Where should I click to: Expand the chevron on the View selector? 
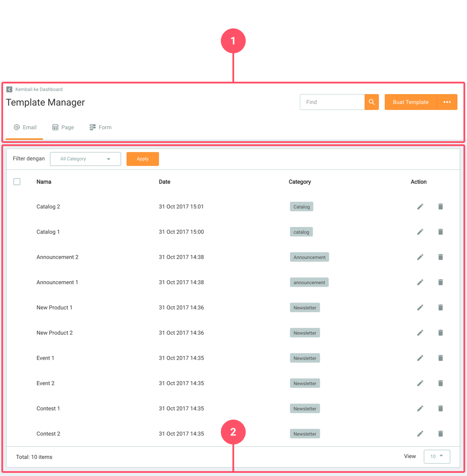tap(443, 456)
